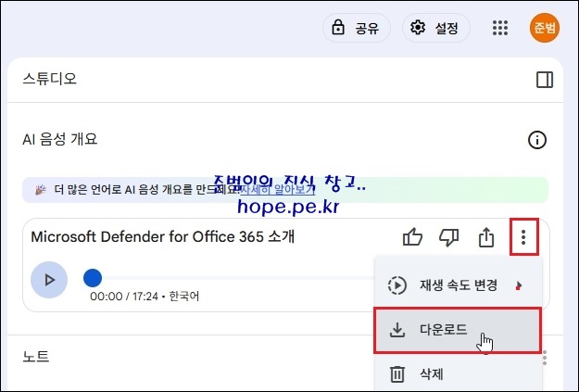Image resolution: width=579 pixels, height=392 pixels.
Task: Click the 공유 share button
Action: click(x=357, y=28)
